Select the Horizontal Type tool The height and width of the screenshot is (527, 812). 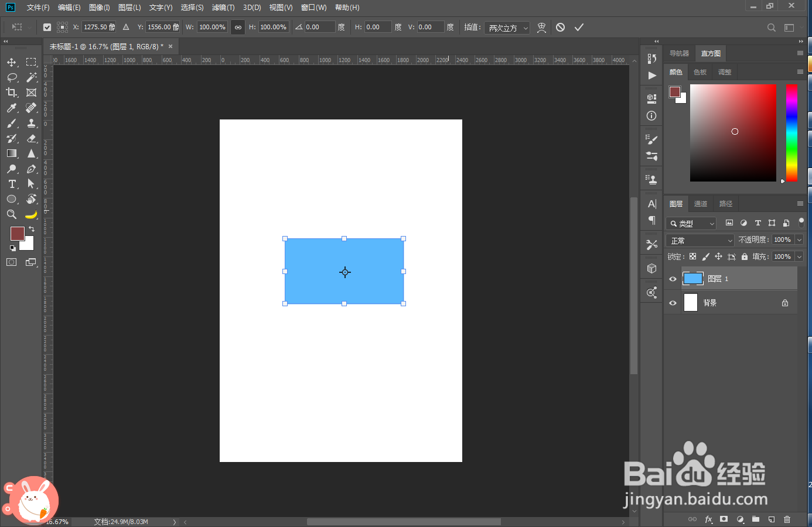(12, 184)
